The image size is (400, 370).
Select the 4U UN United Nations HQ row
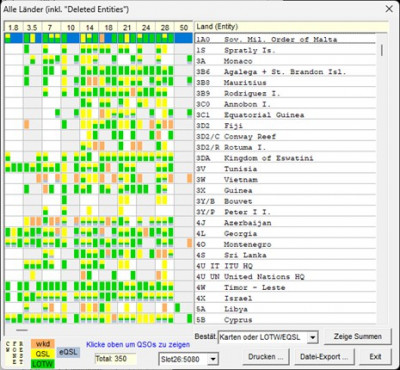285,276
